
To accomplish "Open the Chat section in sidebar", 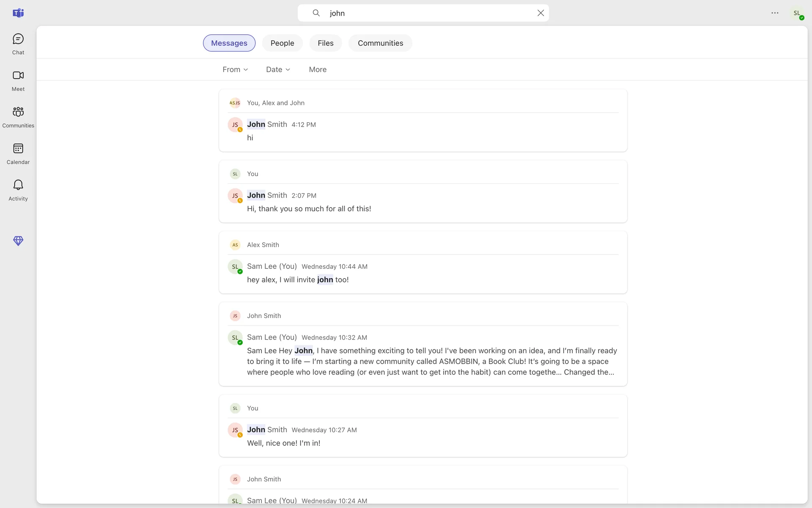I will (x=18, y=44).
